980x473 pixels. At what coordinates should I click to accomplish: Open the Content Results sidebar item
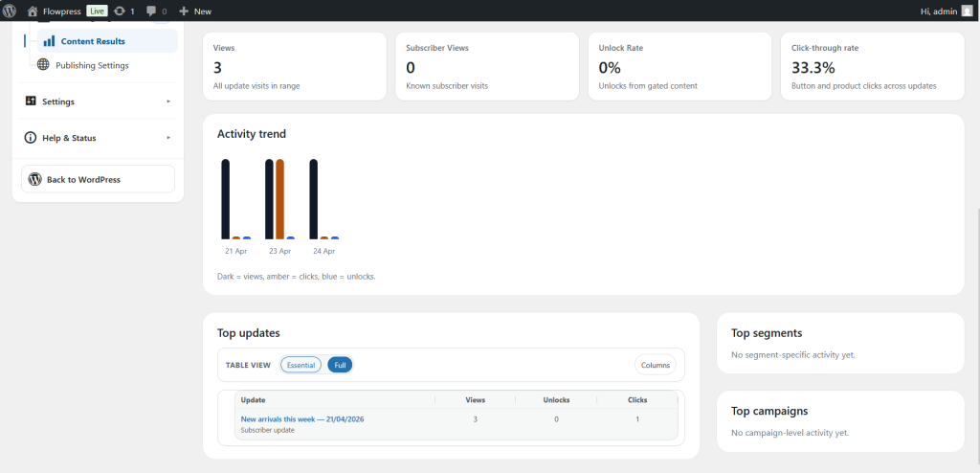coord(107,41)
